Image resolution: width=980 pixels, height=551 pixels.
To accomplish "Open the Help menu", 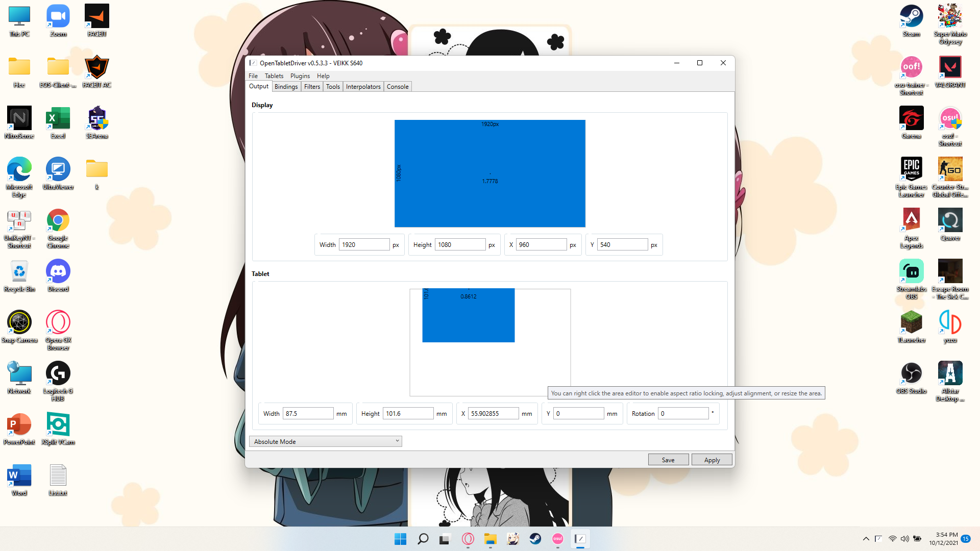I will click(x=323, y=76).
